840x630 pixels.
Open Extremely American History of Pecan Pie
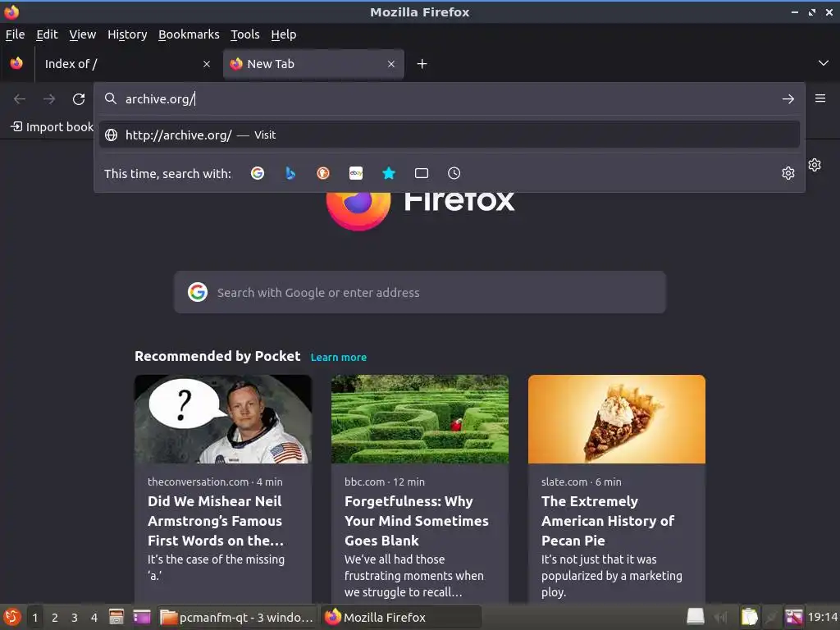point(608,521)
